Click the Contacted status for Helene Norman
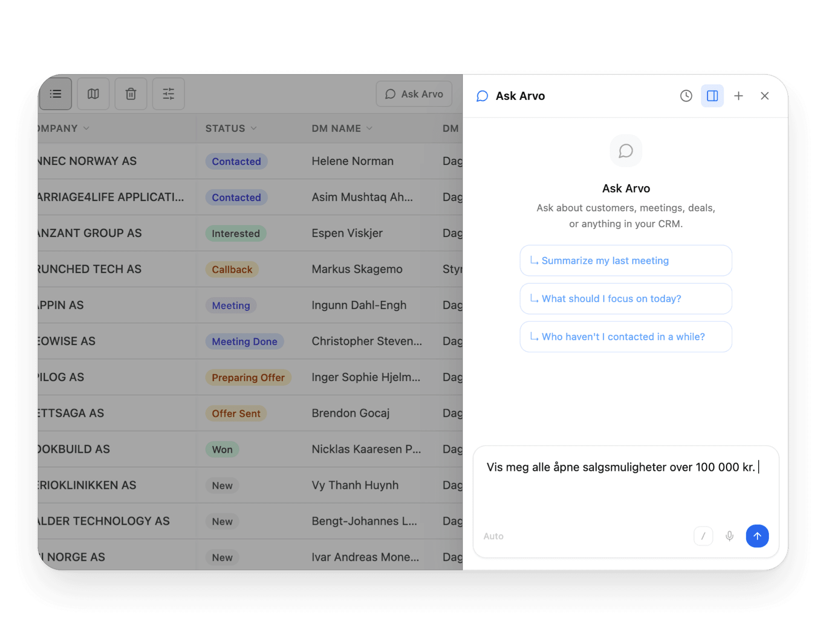 click(236, 162)
